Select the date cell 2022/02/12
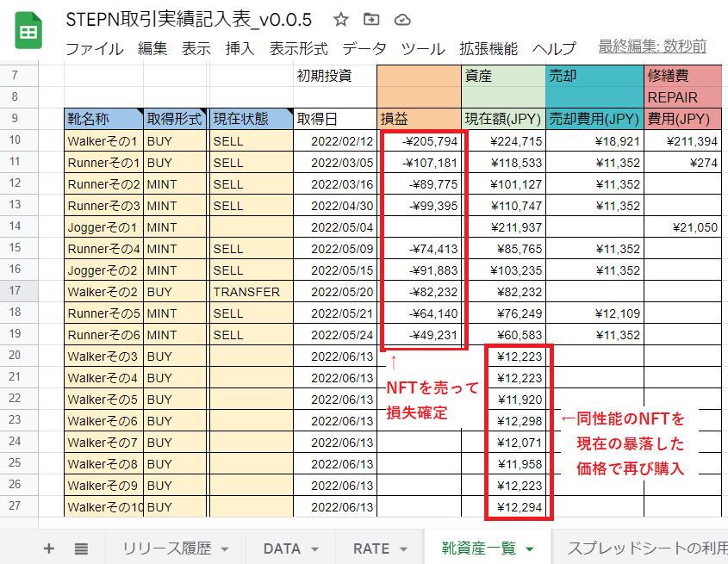Image resolution: width=728 pixels, height=564 pixels. tap(335, 140)
